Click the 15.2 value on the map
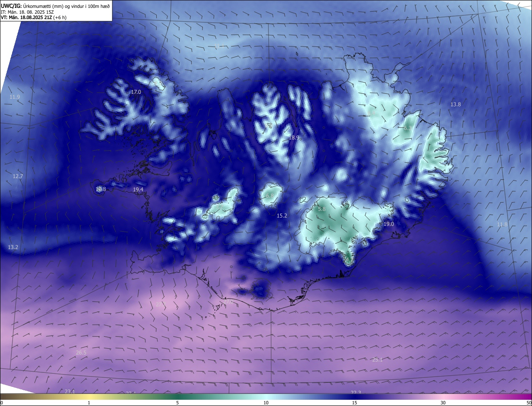This screenshot has width=532, height=406. pos(282,215)
